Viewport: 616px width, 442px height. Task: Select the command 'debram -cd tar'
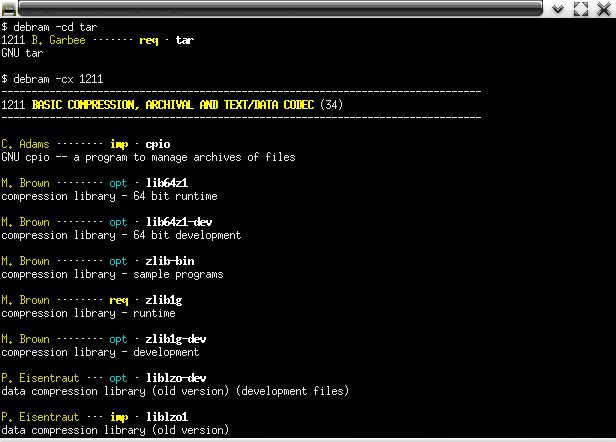tap(55, 27)
